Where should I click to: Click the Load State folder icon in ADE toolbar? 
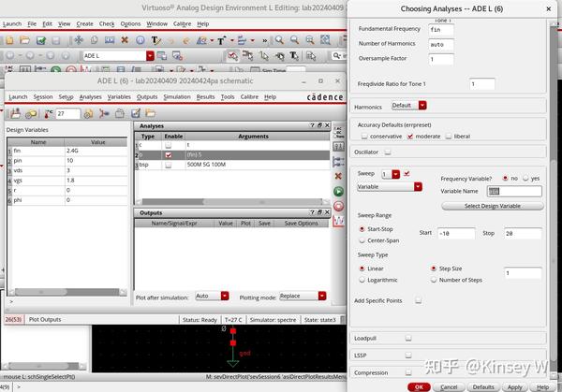(x=151, y=113)
